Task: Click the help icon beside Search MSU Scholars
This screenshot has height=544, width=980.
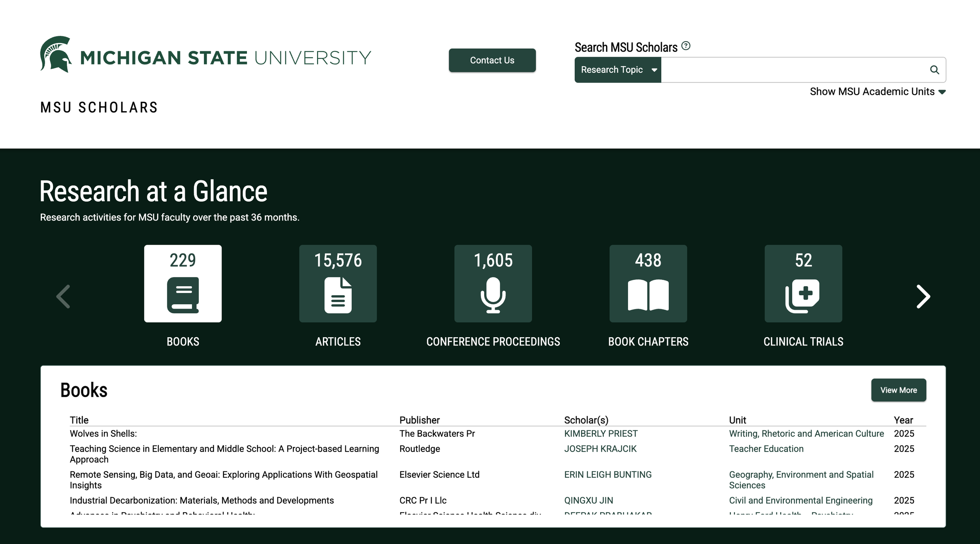Action: (x=686, y=46)
